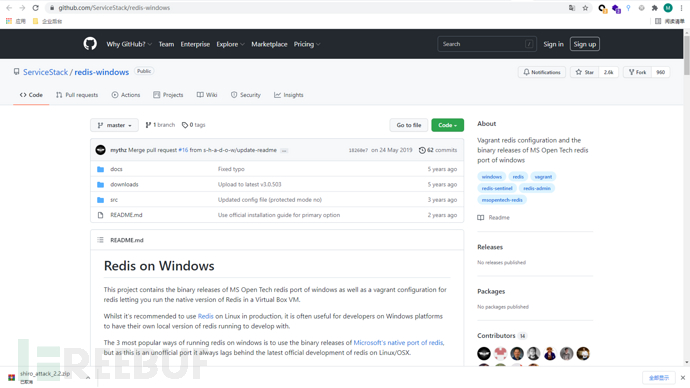Click the mythz commit author avatar

tap(101, 150)
